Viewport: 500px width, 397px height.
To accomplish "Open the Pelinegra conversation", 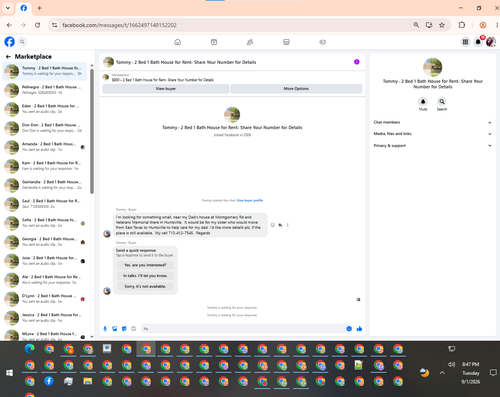I will 45,90.
